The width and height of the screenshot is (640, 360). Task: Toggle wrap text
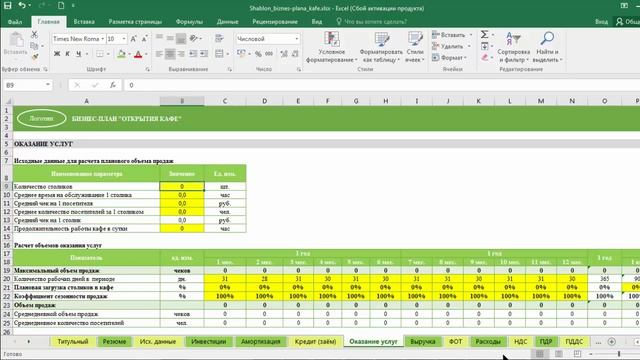[x=219, y=38]
